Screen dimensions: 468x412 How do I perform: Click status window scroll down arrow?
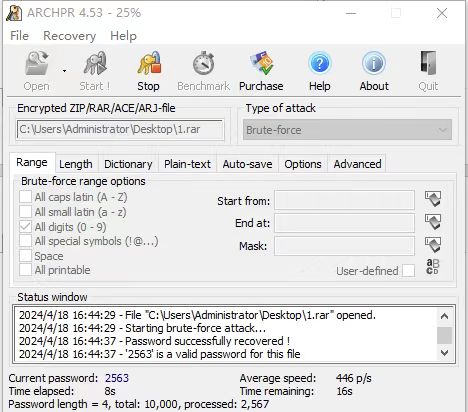[x=444, y=353]
